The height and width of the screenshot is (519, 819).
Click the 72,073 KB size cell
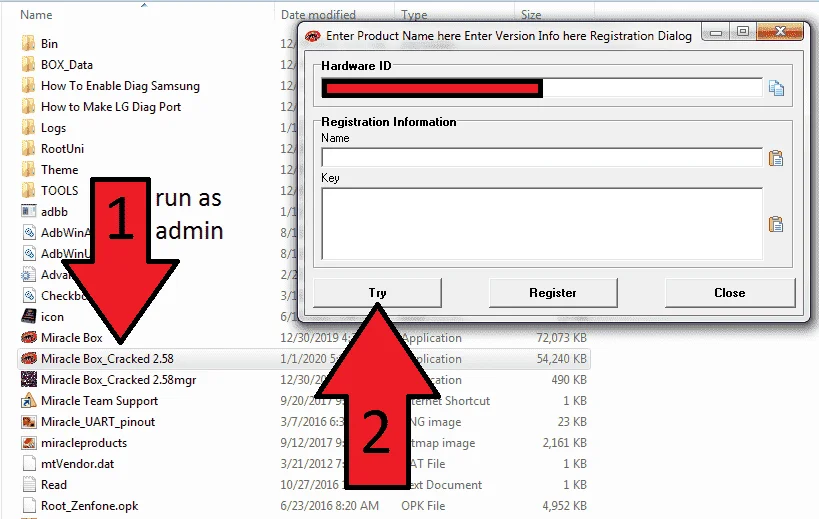click(x=561, y=338)
